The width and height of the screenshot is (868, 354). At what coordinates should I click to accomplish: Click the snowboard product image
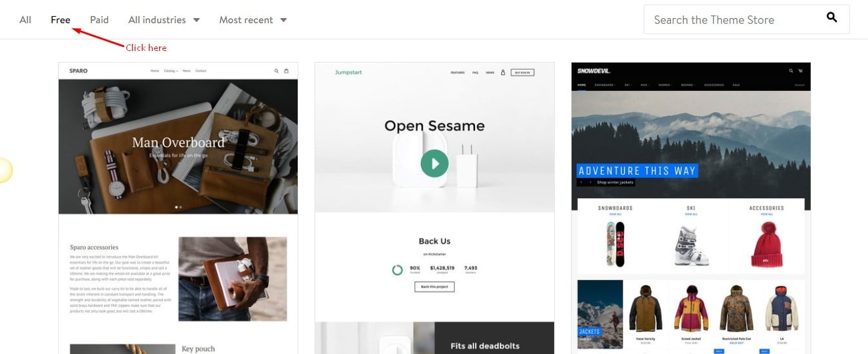615,244
